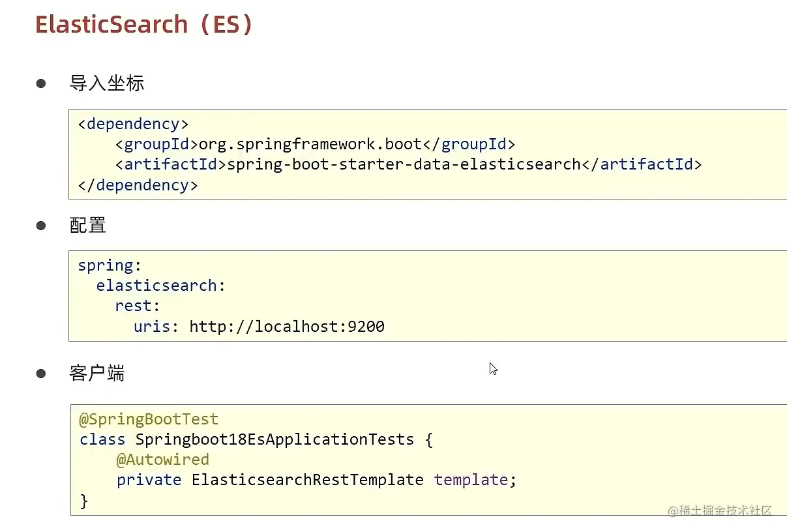This screenshot has width=787, height=532.
Task: Click the ElasticSearch (ES) title
Action: coord(143,25)
